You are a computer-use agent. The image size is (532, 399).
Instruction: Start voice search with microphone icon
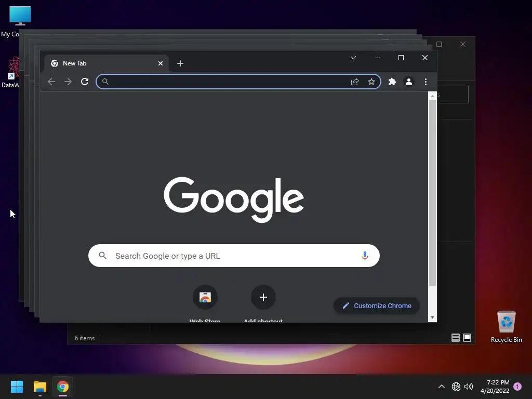pyautogui.click(x=365, y=256)
